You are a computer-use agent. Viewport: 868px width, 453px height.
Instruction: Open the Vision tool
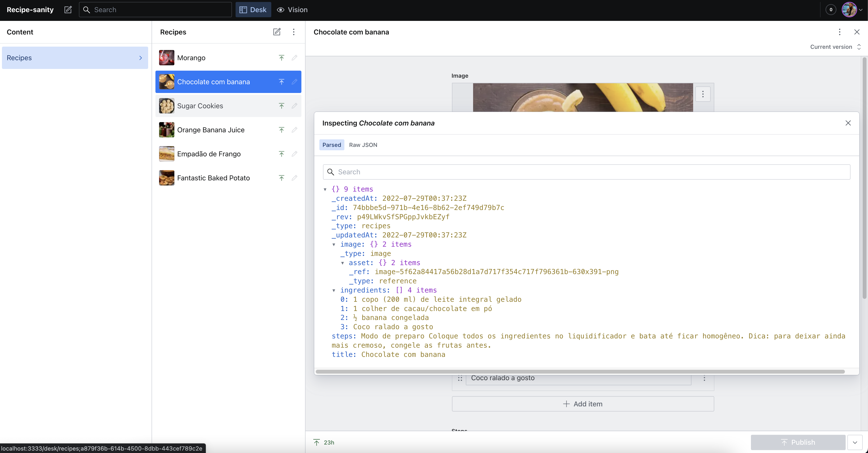pyautogui.click(x=292, y=10)
